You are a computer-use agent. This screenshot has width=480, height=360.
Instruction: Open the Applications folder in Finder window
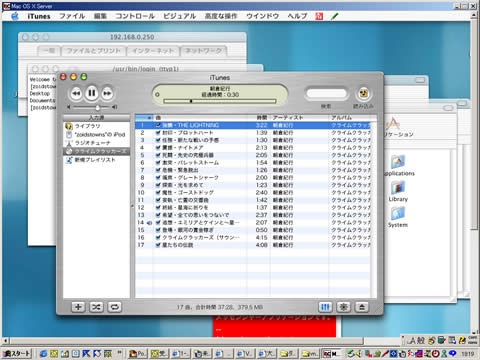398,165
